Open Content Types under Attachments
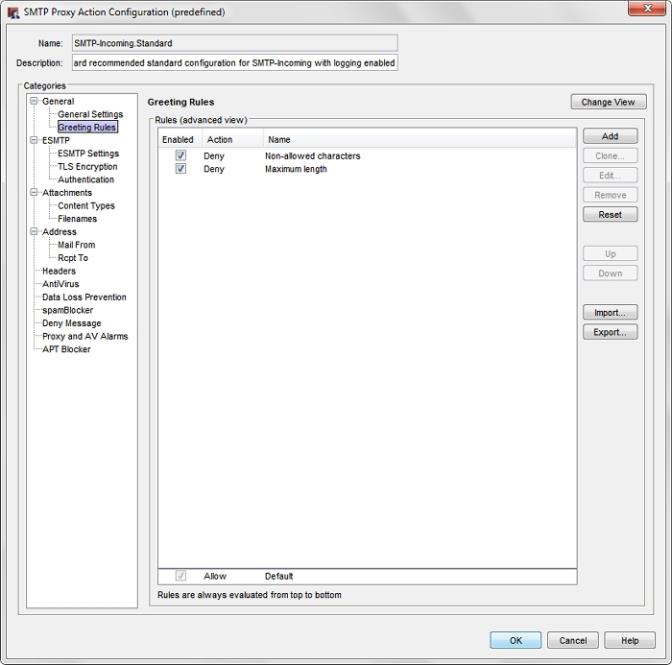 click(86, 206)
